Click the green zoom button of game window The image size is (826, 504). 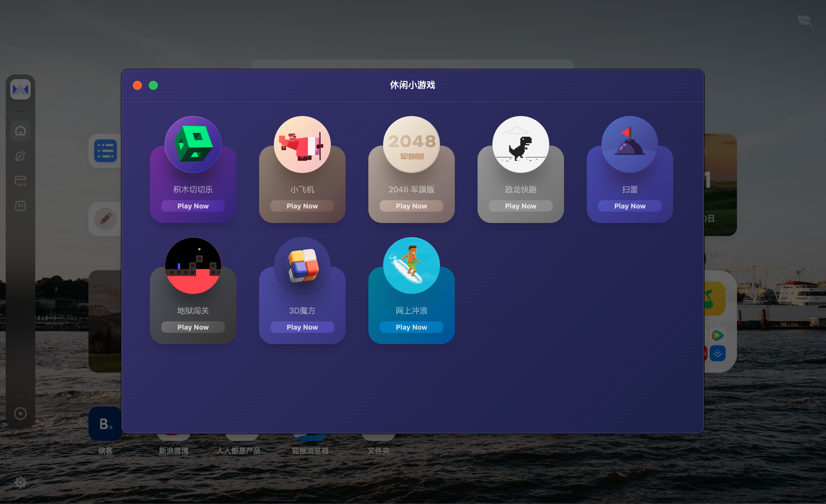point(153,85)
